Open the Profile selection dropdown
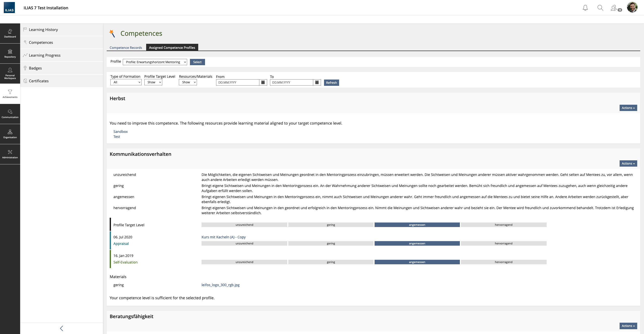The image size is (644, 334). (x=155, y=62)
